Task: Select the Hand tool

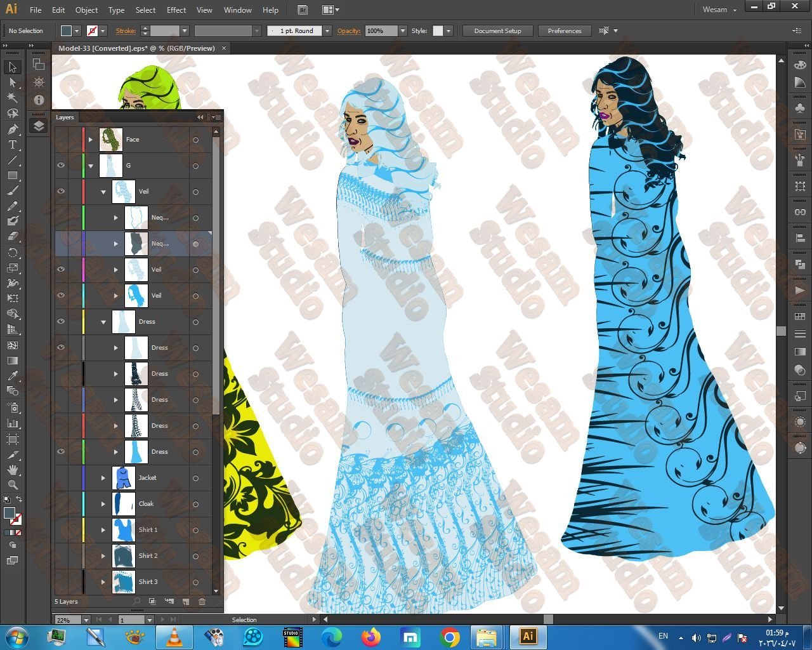Action: coord(13,470)
